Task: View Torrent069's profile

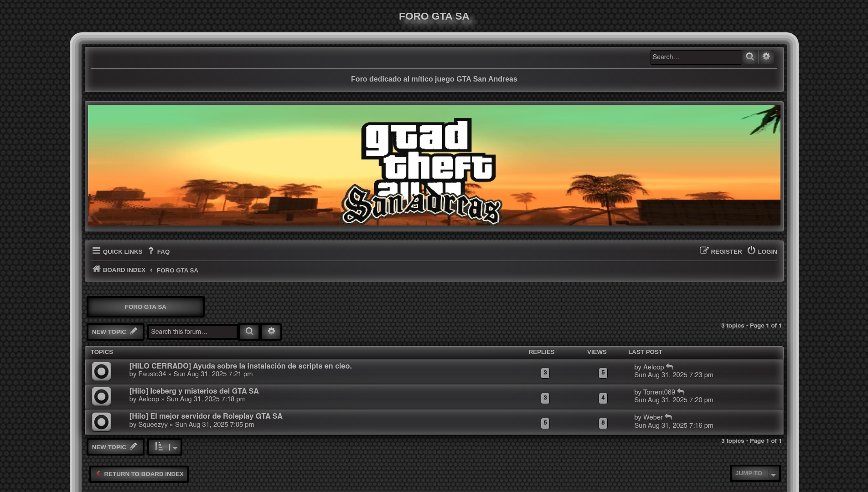Action: pyautogui.click(x=659, y=392)
